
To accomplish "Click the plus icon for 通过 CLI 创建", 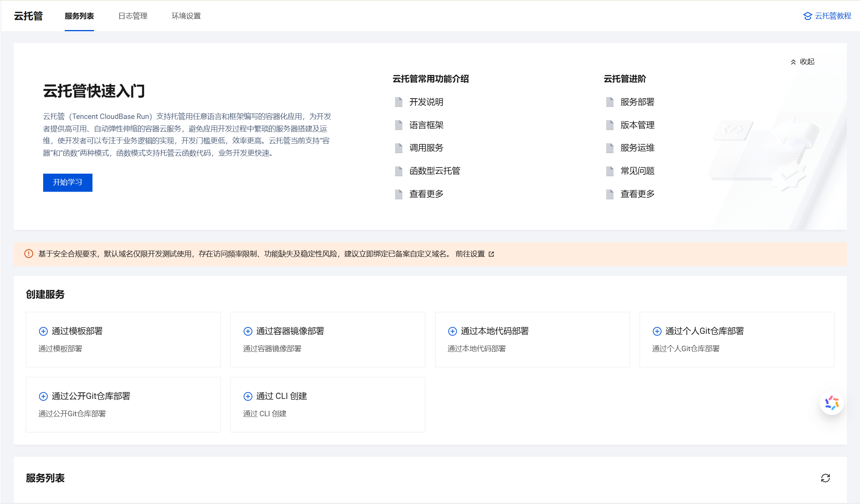I will tap(248, 397).
